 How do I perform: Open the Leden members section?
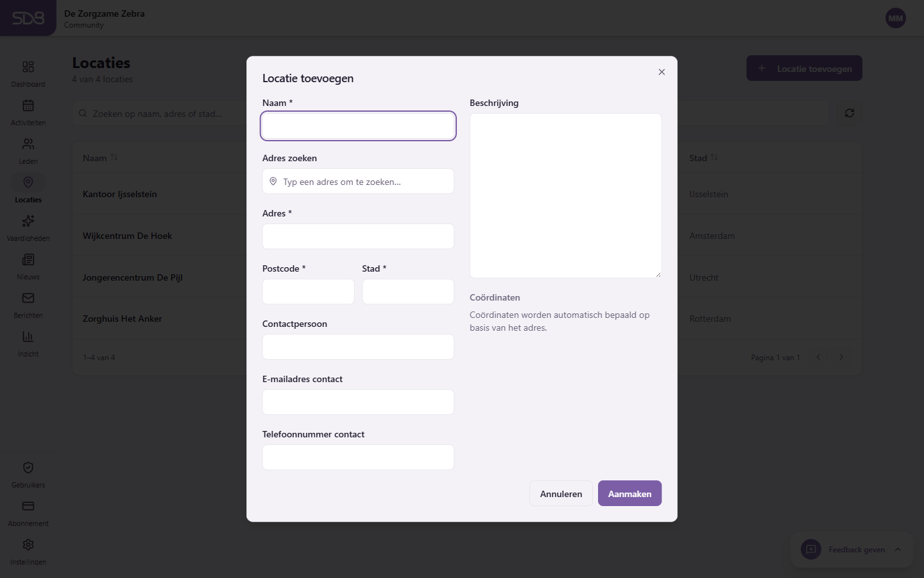pos(28,150)
